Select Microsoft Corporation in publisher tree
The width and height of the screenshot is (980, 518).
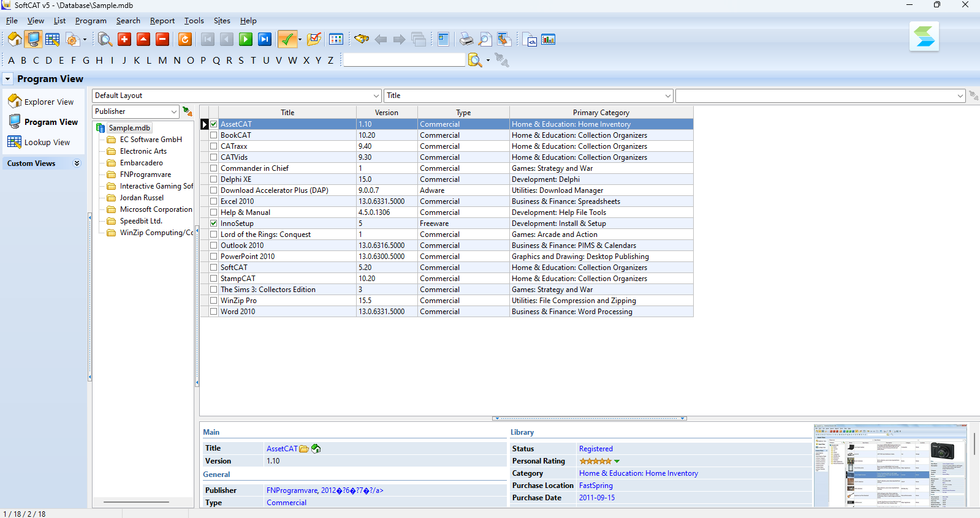(x=156, y=209)
